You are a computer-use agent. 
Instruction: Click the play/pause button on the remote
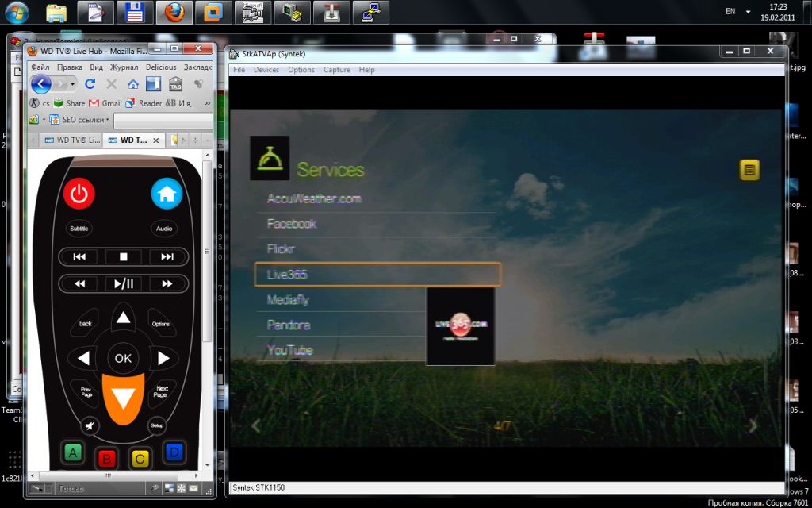[123, 284]
